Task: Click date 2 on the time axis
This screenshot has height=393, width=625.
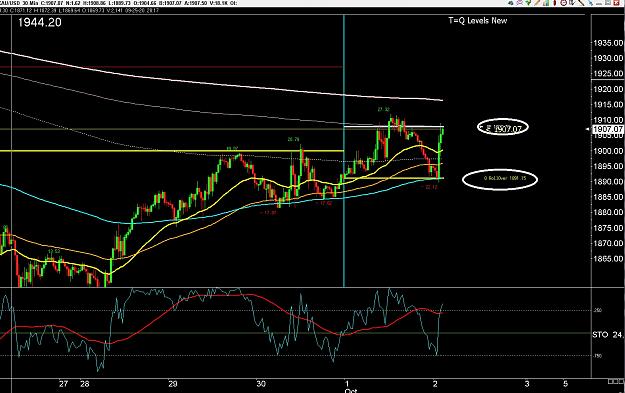Action: click(435, 384)
